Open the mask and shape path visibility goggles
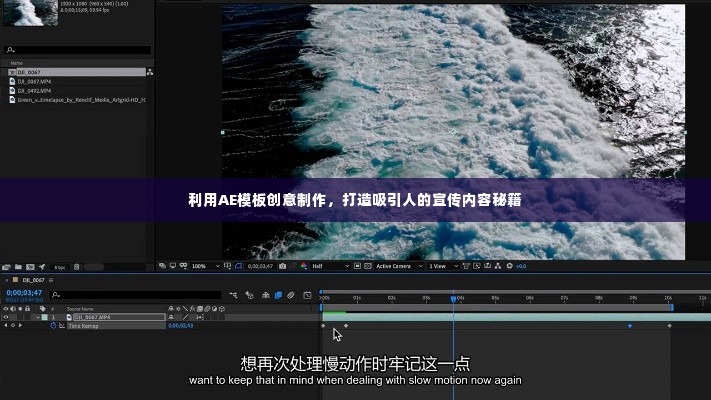This screenshot has width=711, height=400. 183,266
